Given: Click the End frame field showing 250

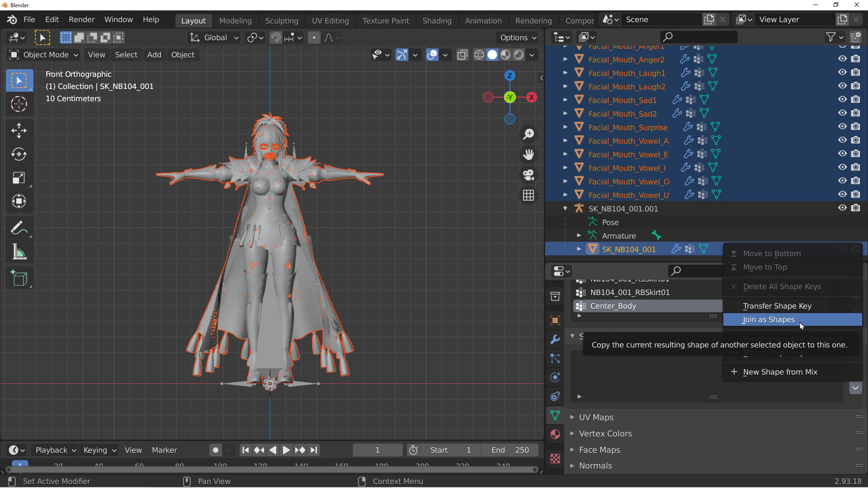Looking at the screenshot, I should coord(510,450).
